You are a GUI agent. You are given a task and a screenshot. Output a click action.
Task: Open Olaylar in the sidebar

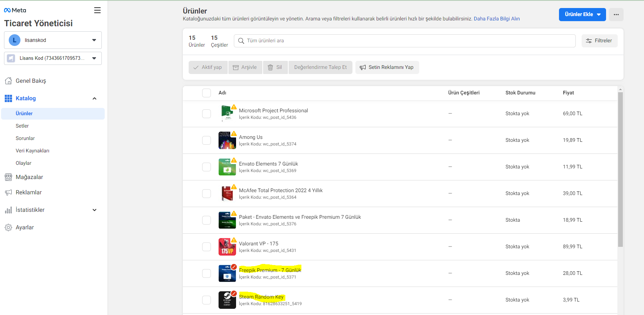click(24, 163)
